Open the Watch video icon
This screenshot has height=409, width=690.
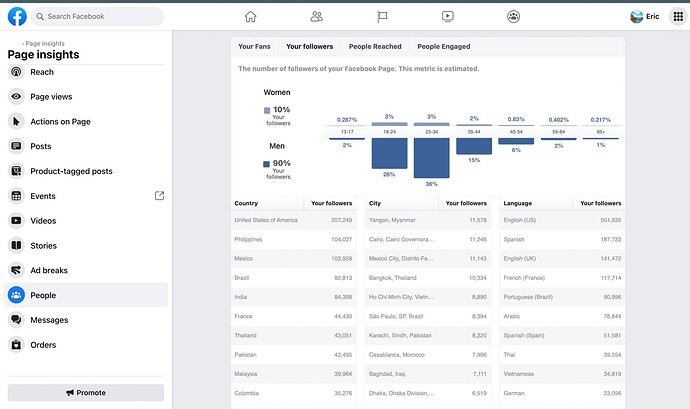click(447, 16)
